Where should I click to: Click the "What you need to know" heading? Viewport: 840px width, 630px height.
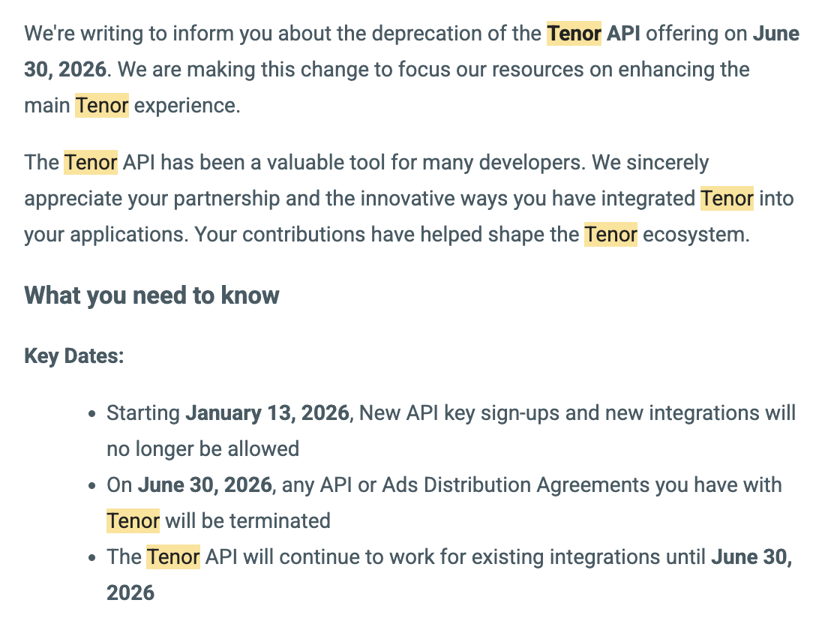coord(152,295)
